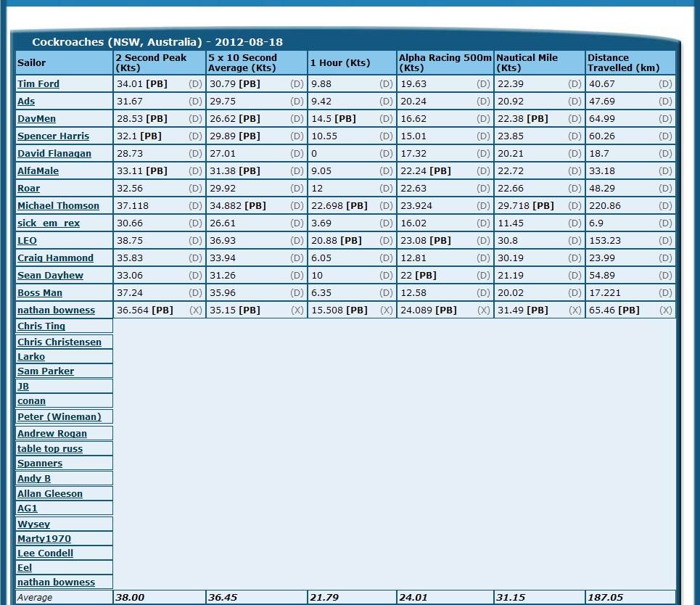The image size is (700, 605).
Task: Open the LEO sailor link
Action: click(27, 241)
